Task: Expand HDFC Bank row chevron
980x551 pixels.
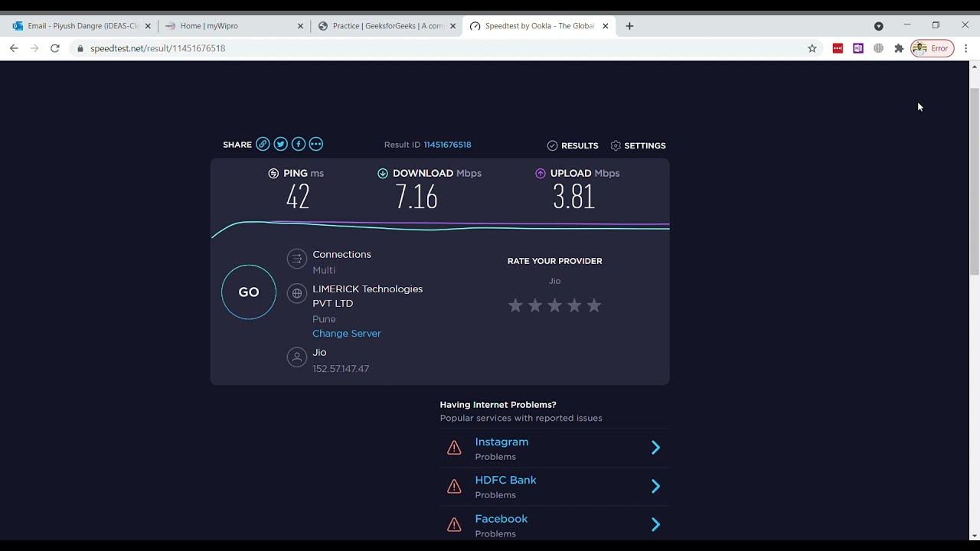Action: click(655, 486)
